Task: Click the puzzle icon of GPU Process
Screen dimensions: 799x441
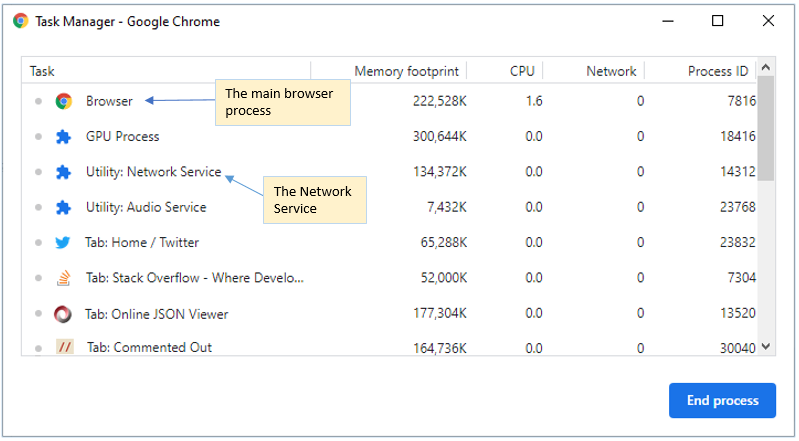Action: tap(63, 137)
